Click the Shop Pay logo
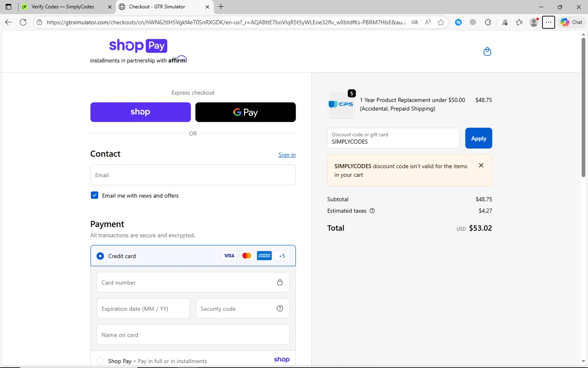This screenshot has width=588, height=368. pyautogui.click(x=138, y=46)
